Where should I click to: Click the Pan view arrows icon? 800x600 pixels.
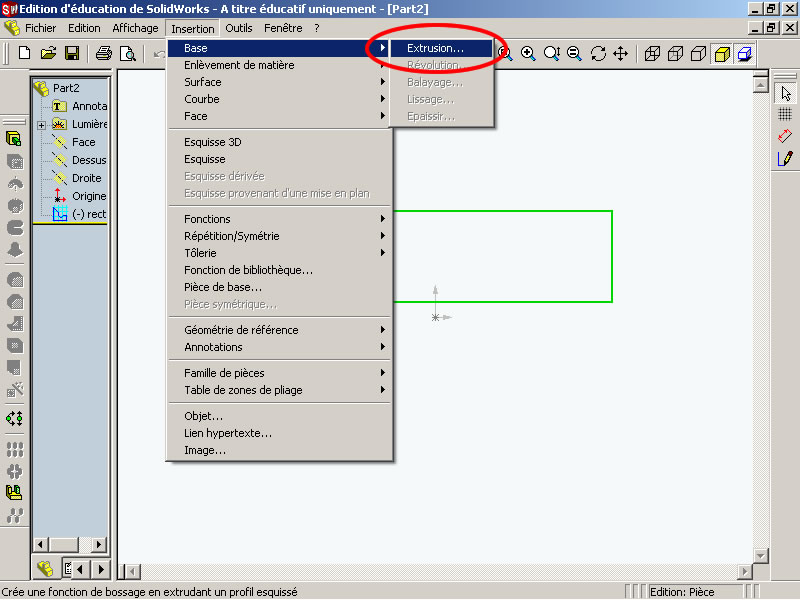pyautogui.click(x=620, y=53)
